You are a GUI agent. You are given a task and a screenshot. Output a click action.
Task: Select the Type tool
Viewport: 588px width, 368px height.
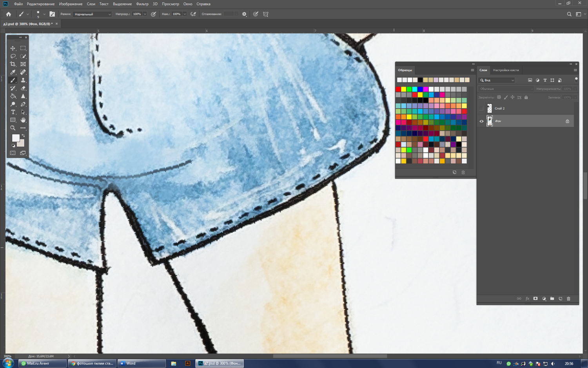(13, 112)
